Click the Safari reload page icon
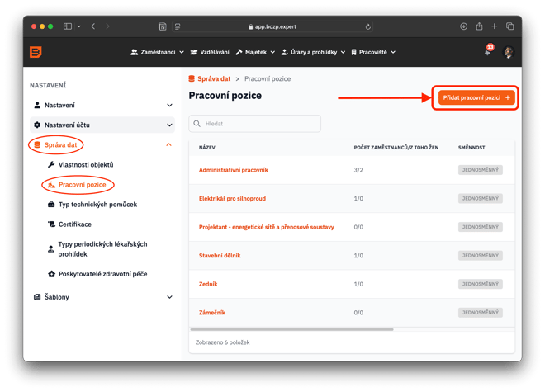This screenshot has width=545, height=392. coord(367,26)
